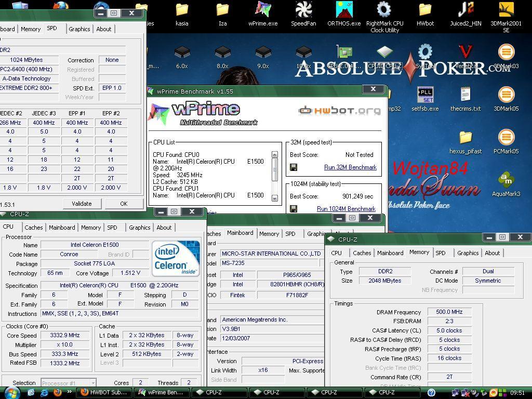The width and height of the screenshot is (532, 399).
Task: Select About tab in CPU-Z CPU window
Action: click(x=164, y=228)
